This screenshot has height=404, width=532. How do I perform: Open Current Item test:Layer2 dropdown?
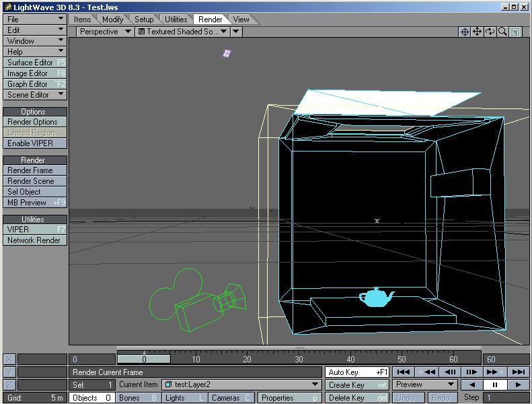pyautogui.click(x=242, y=384)
